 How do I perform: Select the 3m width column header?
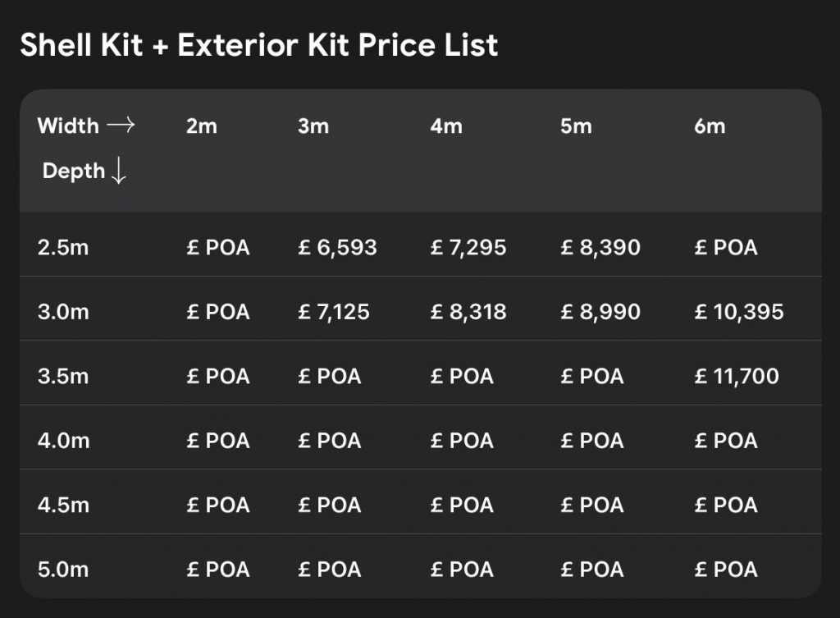tap(313, 126)
